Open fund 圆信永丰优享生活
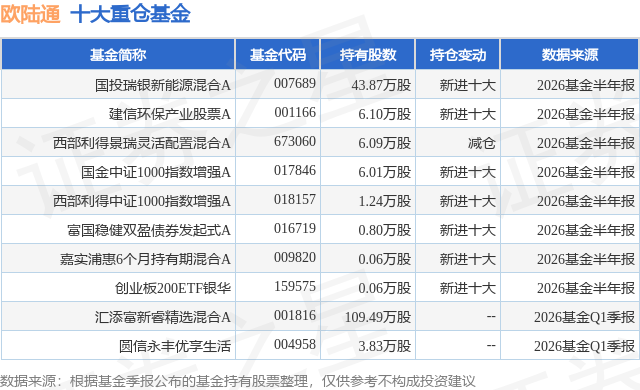Viewport: 640px width, 390px height. tap(175, 346)
